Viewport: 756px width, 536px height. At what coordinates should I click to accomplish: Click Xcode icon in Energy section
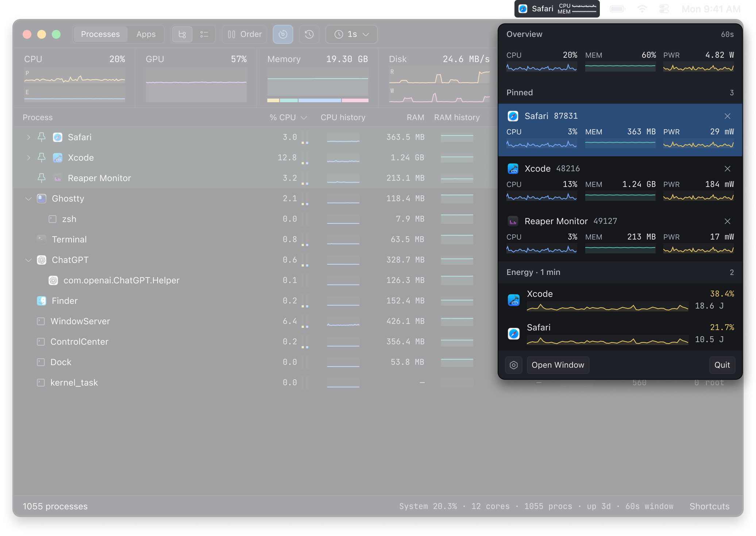514,300
